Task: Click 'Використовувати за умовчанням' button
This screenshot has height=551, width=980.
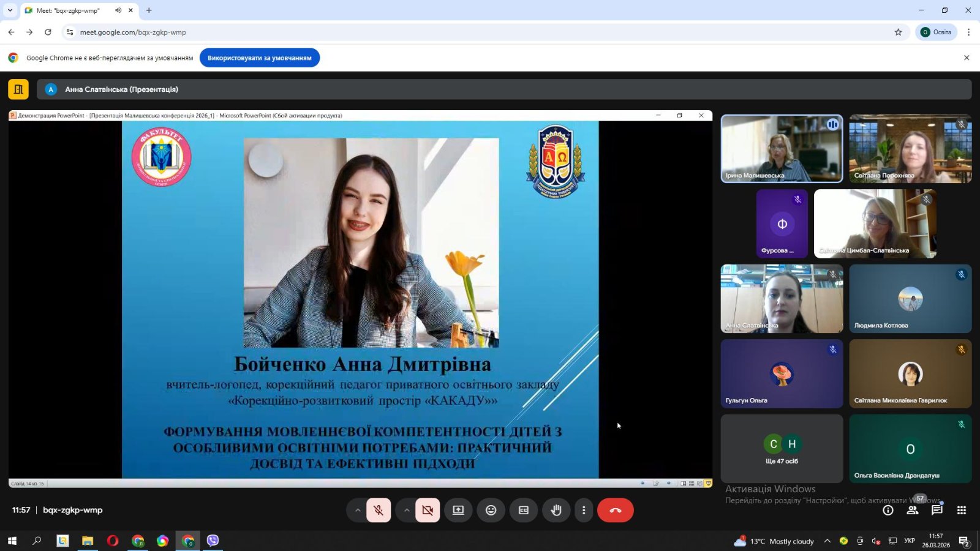Action: (260, 58)
